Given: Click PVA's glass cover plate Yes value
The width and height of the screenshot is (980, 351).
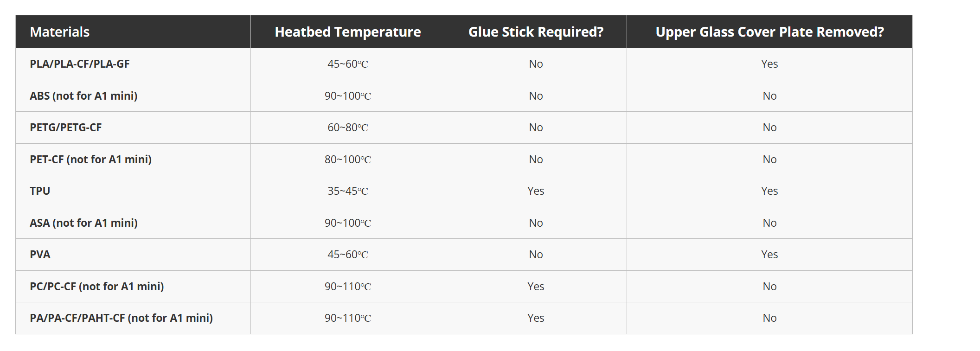Looking at the screenshot, I should tap(769, 255).
